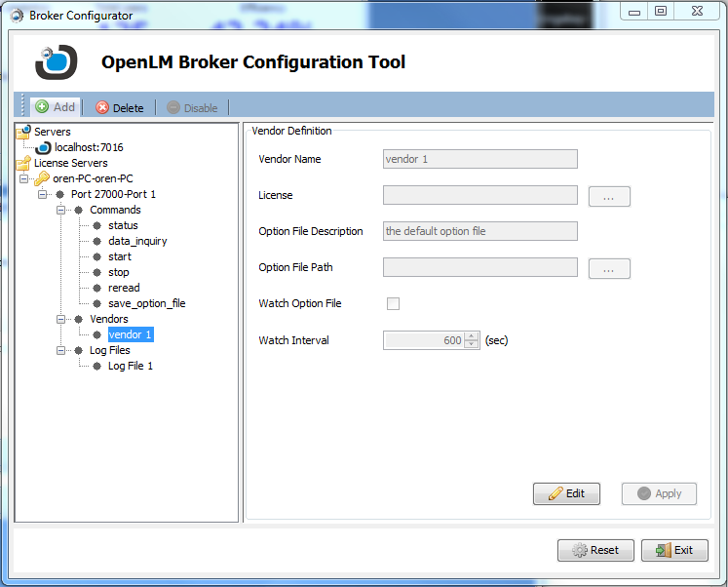This screenshot has width=728, height=587.
Task: Click the Edit button
Action: tap(566, 493)
